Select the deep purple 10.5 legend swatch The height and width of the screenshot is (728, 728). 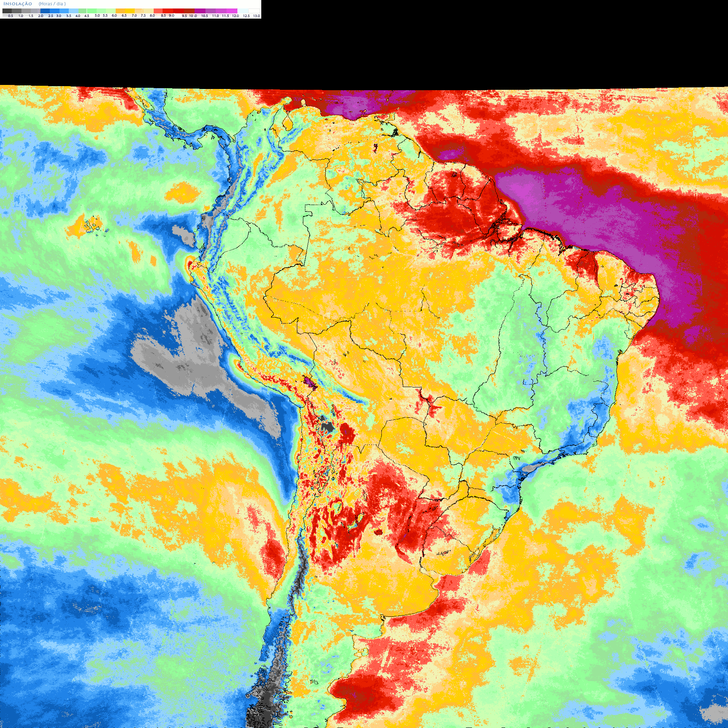[x=200, y=11]
